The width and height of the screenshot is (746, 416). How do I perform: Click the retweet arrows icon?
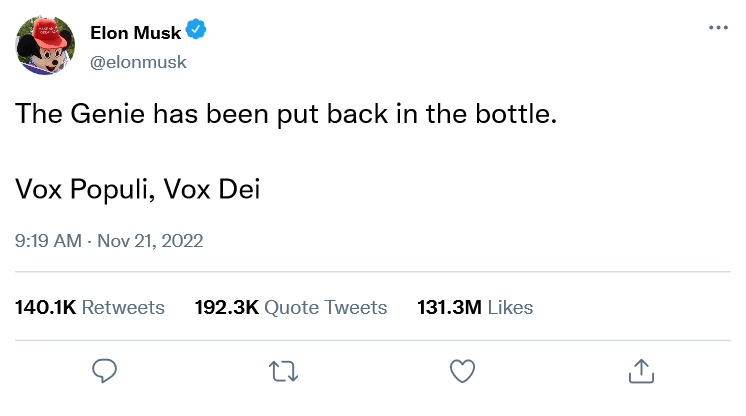284,370
